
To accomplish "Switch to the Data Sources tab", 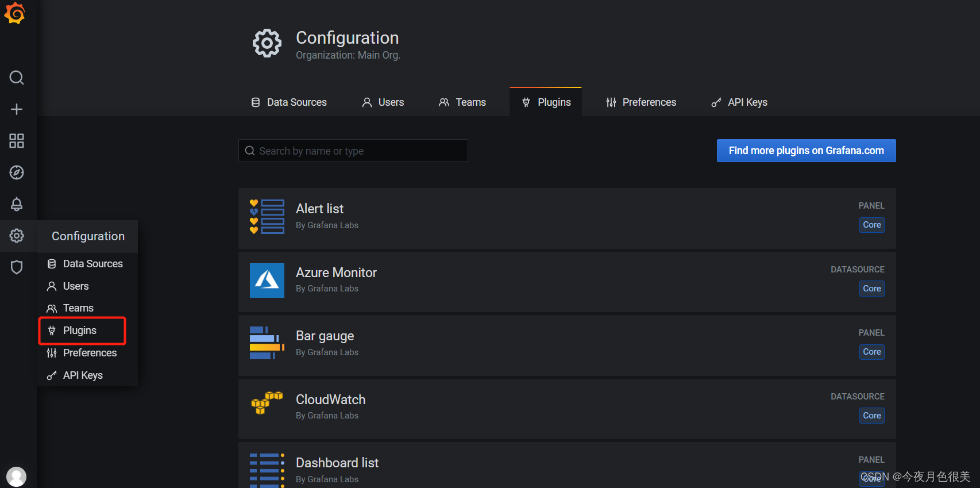I will (289, 102).
